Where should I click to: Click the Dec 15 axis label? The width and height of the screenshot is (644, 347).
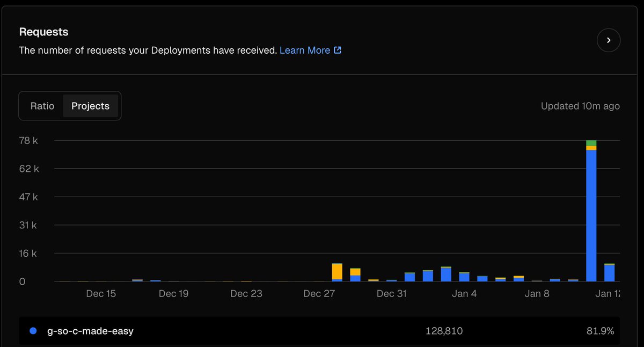(101, 293)
